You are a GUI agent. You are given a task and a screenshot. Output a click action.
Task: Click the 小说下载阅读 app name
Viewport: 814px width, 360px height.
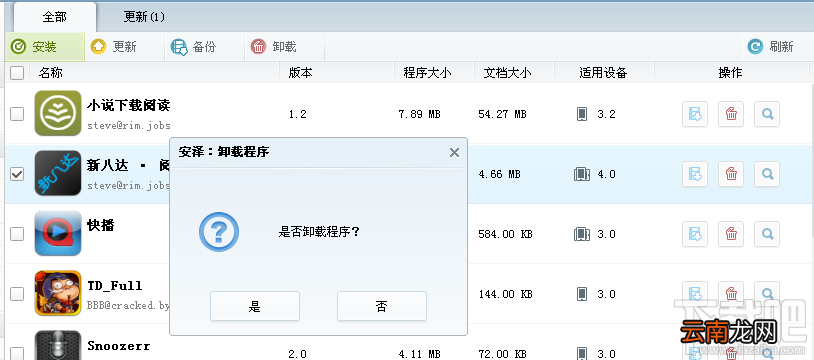tap(129, 105)
